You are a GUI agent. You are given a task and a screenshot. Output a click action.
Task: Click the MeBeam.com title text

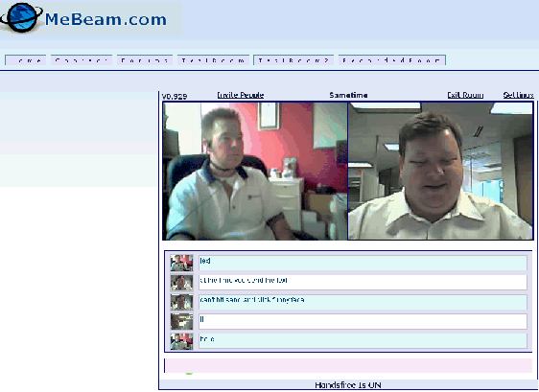[105, 19]
